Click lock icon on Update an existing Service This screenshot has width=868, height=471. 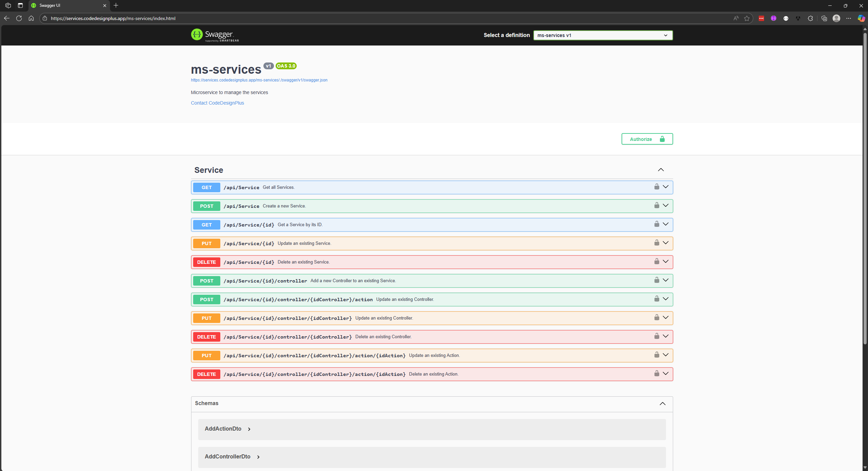657,243
